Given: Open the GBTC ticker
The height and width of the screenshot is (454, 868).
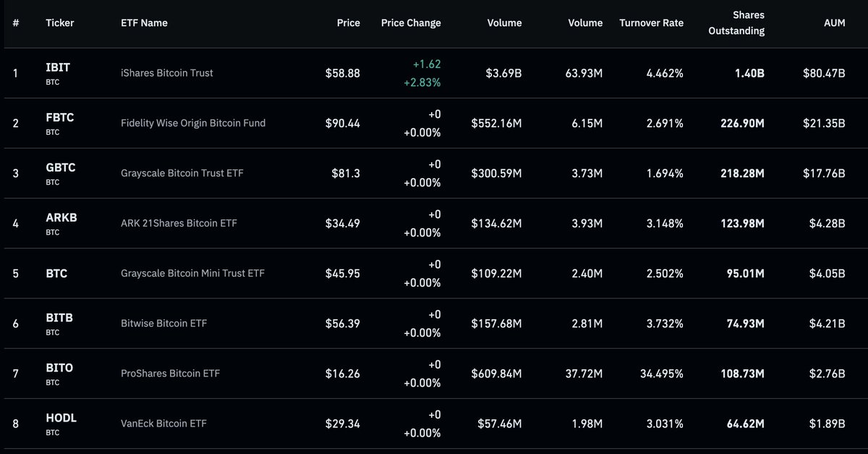Looking at the screenshot, I should tap(61, 167).
